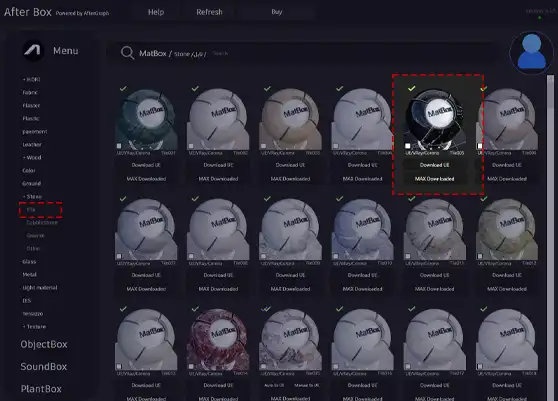Click the green checkmark above Tile008
Image resolution: width=558 pixels, height=401 pixels.
tap(195, 199)
